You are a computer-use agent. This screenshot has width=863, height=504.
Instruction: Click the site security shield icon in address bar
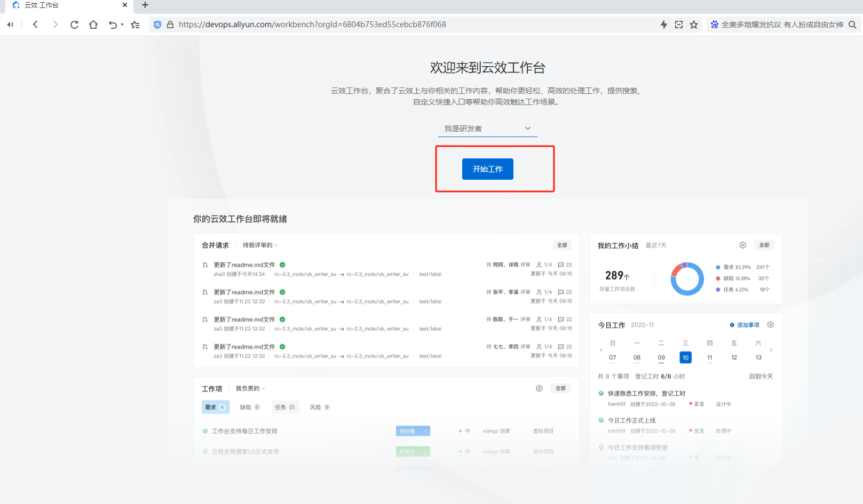157,25
